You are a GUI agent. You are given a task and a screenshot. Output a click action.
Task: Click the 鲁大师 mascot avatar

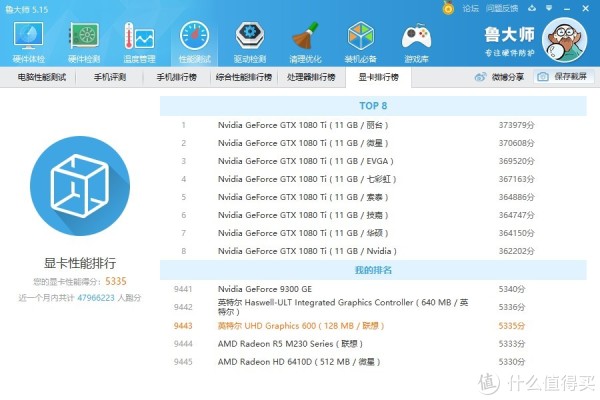565,40
